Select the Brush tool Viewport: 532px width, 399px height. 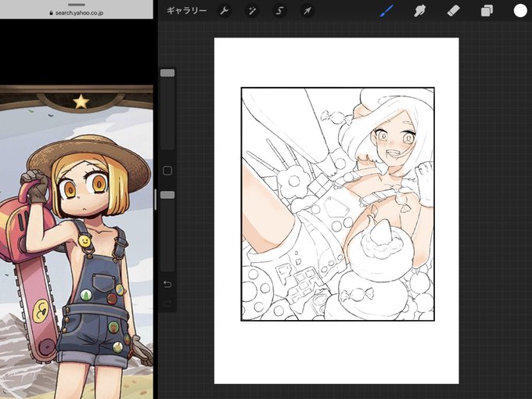tap(386, 11)
